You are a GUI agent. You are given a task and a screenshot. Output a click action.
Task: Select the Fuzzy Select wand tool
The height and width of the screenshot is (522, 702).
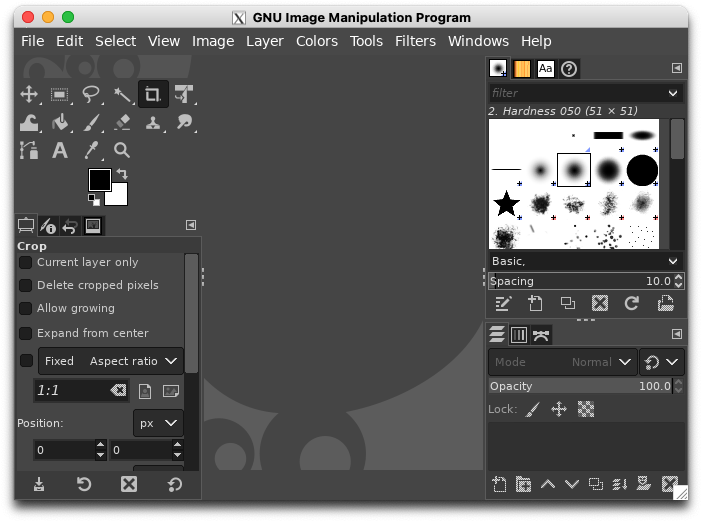tap(122, 94)
